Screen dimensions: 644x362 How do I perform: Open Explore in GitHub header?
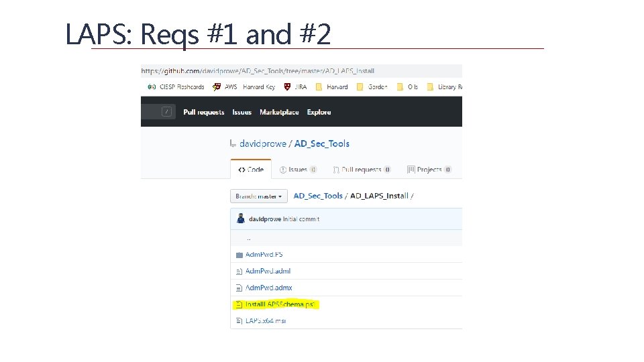(x=319, y=112)
